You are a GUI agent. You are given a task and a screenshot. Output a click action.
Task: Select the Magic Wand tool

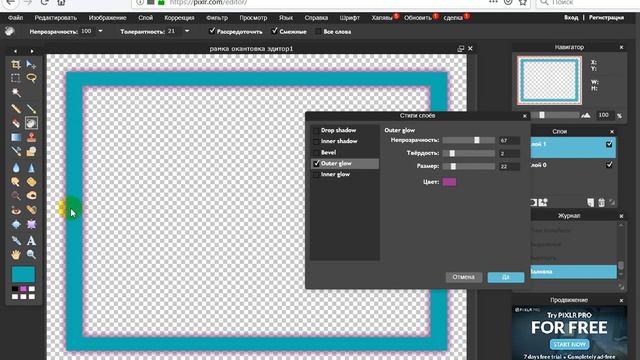click(x=16, y=93)
